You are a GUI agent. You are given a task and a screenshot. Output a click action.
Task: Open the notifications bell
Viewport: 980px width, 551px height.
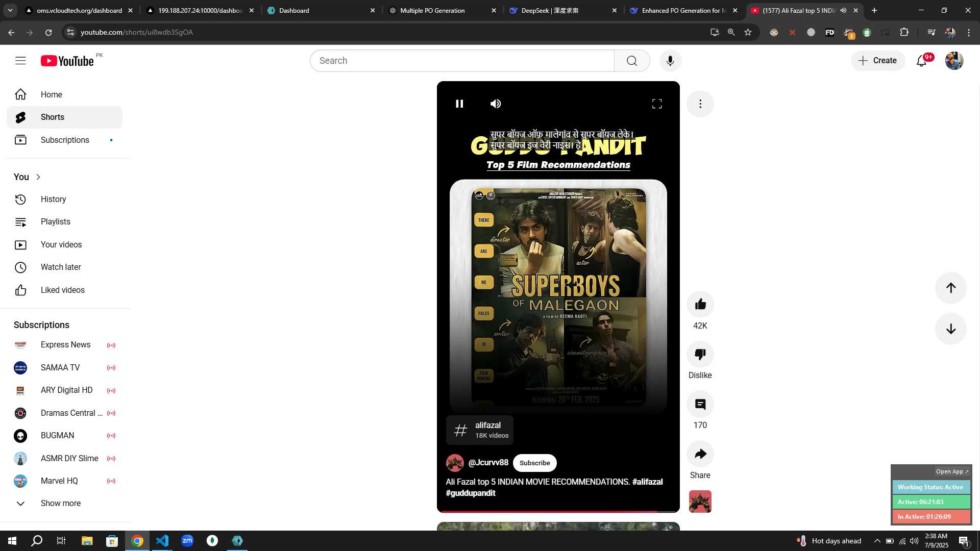[922, 61]
